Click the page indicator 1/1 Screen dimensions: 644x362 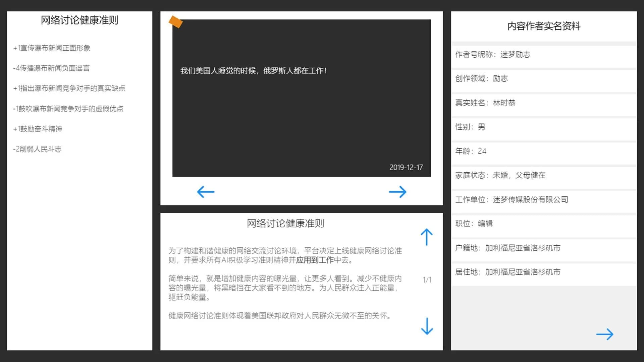coord(427,280)
